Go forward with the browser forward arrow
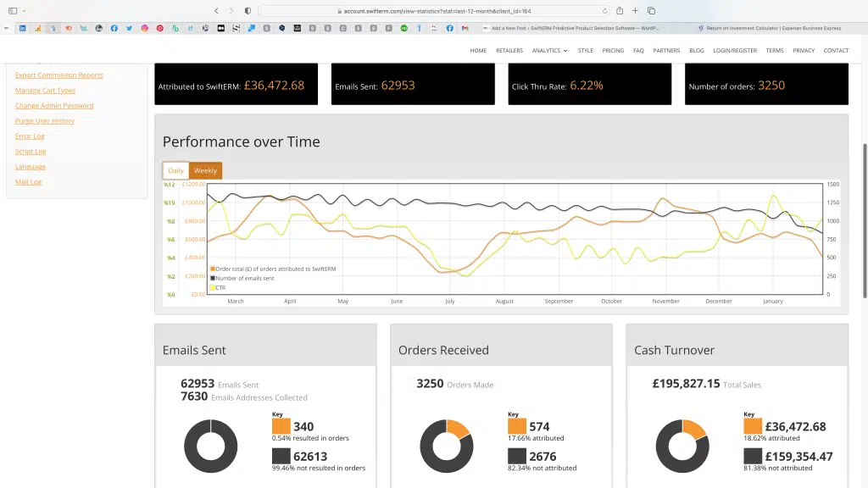 click(x=231, y=10)
